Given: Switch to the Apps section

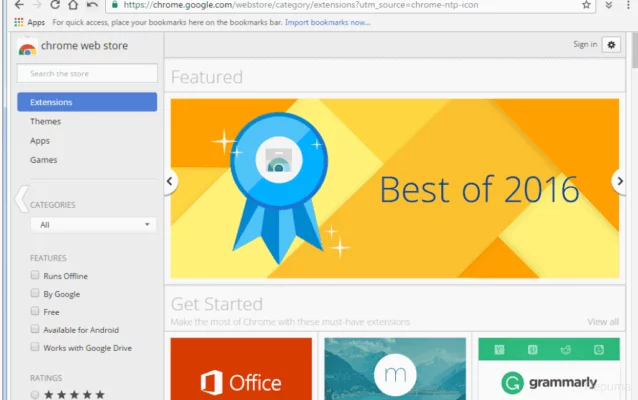Looking at the screenshot, I should pyautogui.click(x=40, y=141).
